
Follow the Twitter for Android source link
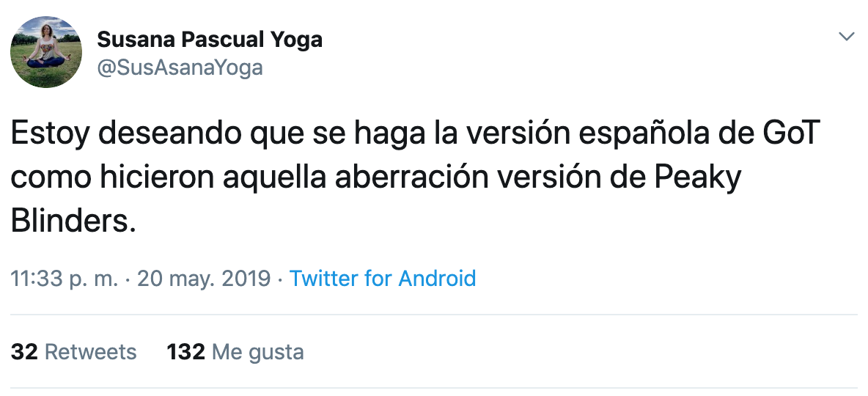pyautogui.click(x=383, y=278)
